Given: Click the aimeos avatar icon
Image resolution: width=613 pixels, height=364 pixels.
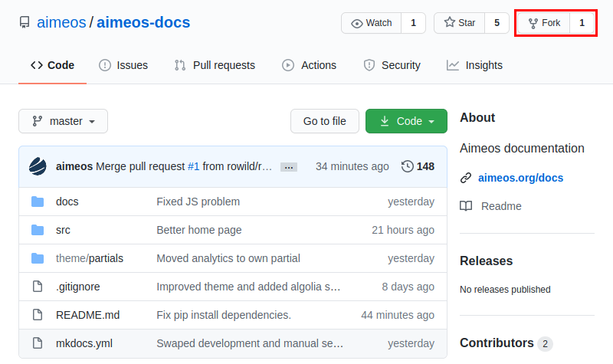Looking at the screenshot, I should 38,166.
